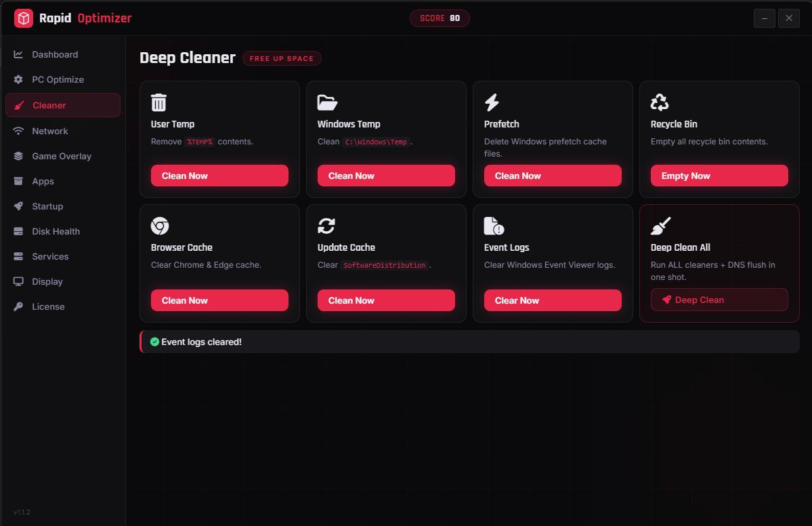The width and height of the screenshot is (812, 526).
Task: Click the Apps box icon in sidebar
Action: [x=18, y=182]
